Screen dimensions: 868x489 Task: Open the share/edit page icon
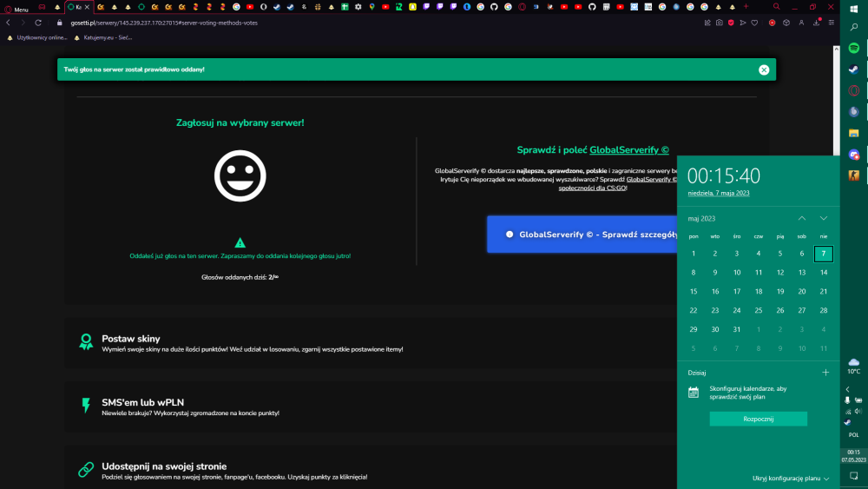[707, 23]
